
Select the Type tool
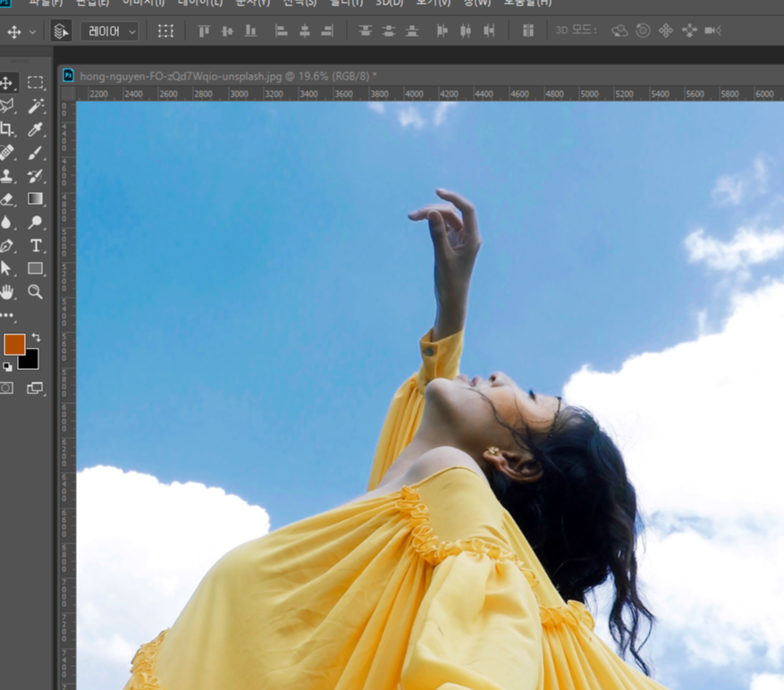tap(35, 246)
